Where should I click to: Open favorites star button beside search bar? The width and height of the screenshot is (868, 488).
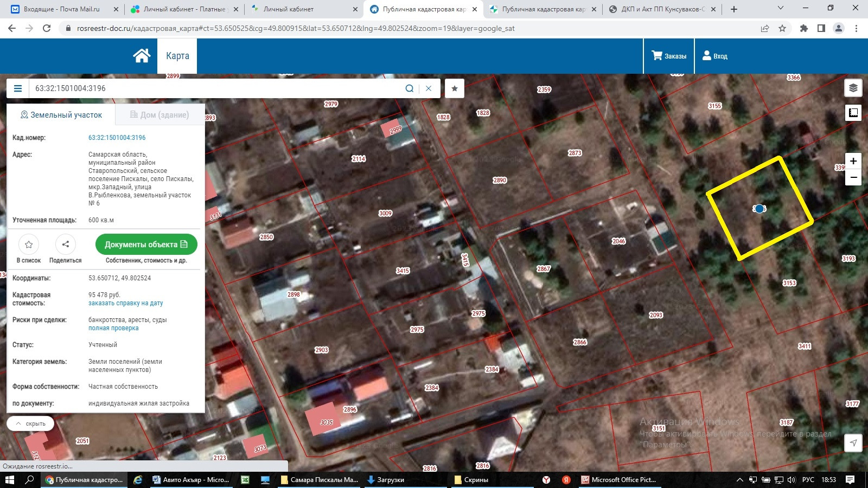pos(455,88)
